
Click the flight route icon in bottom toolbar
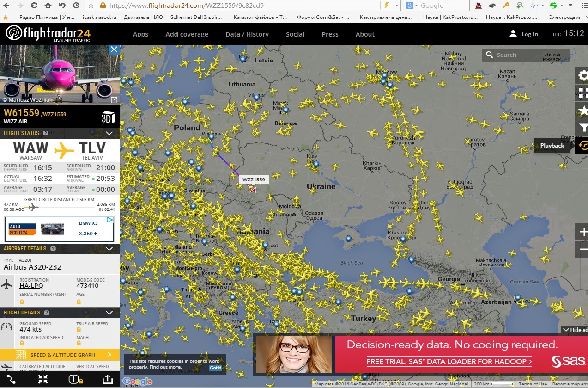point(11,379)
